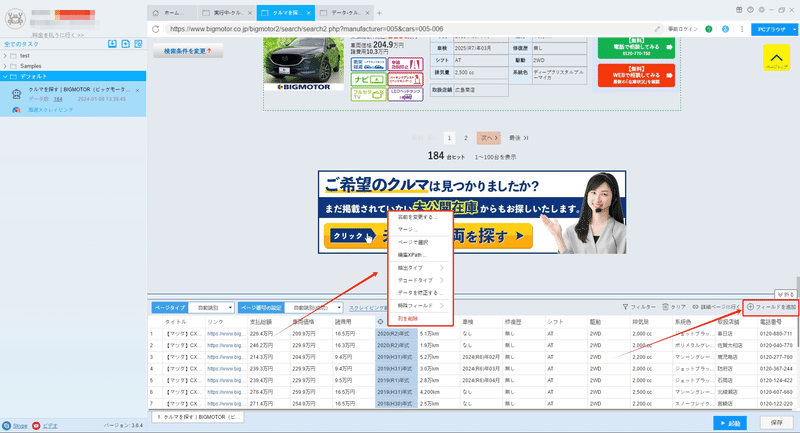Click the 起動 start button
The image size is (800, 433).
pos(730,423)
